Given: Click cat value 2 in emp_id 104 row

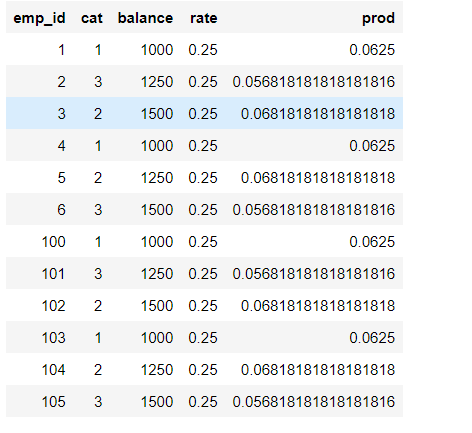Looking at the screenshot, I should pyautogui.click(x=98, y=370).
